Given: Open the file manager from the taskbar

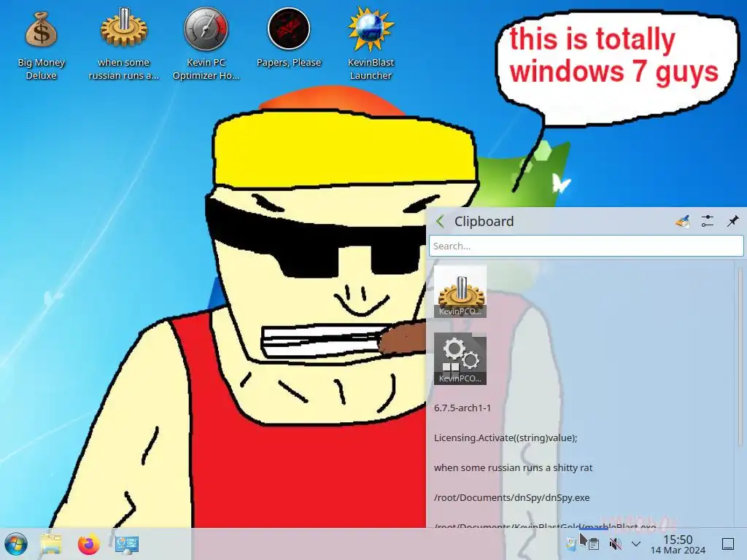Looking at the screenshot, I should 51,544.
